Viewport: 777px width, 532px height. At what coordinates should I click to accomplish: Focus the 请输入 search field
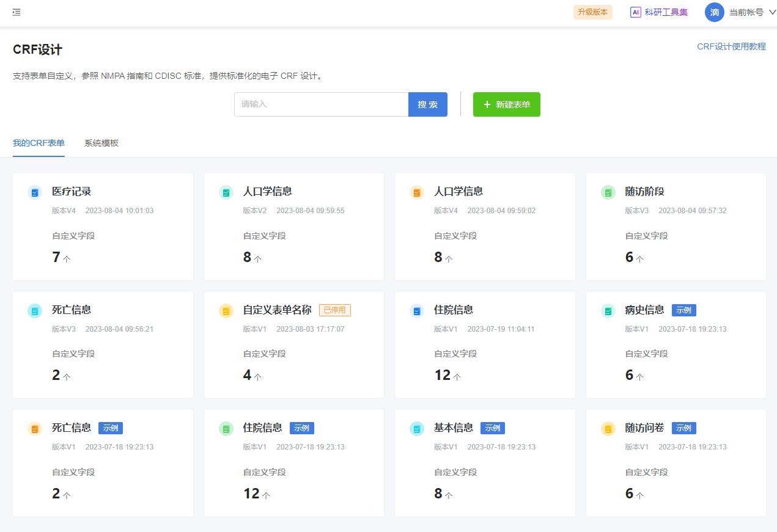(321, 104)
